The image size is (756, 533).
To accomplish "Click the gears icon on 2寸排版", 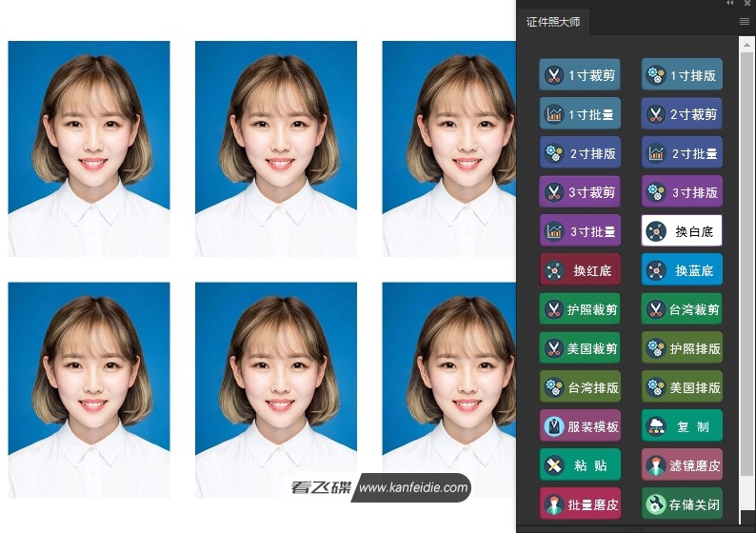I will (x=554, y=153).
